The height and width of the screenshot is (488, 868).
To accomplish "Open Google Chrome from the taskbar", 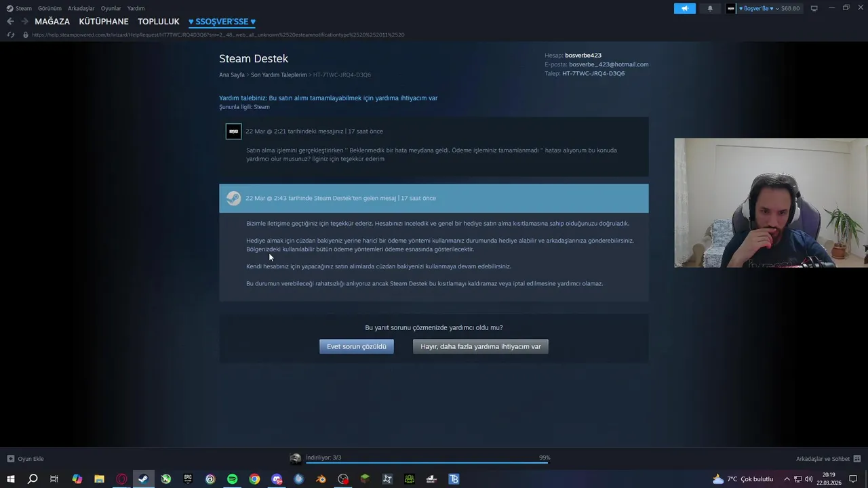I will [254, 479].
